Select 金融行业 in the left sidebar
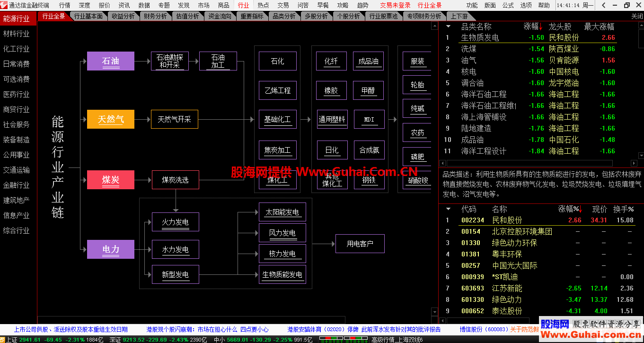 (x=17, y=185)
